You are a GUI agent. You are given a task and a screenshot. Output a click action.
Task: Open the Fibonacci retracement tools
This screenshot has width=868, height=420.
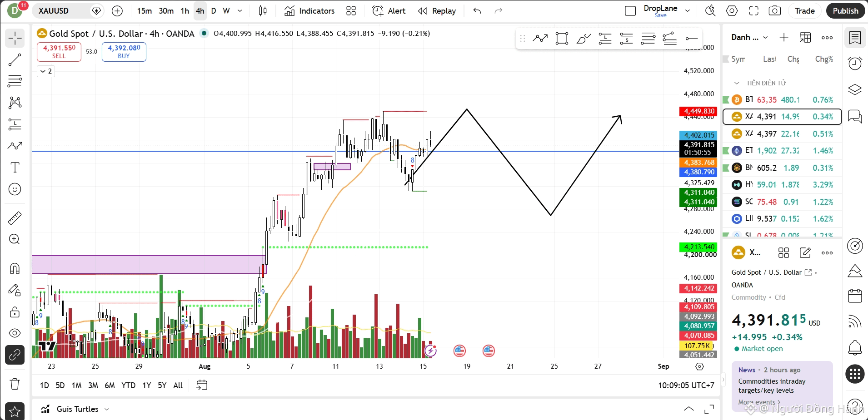(15, 81)
